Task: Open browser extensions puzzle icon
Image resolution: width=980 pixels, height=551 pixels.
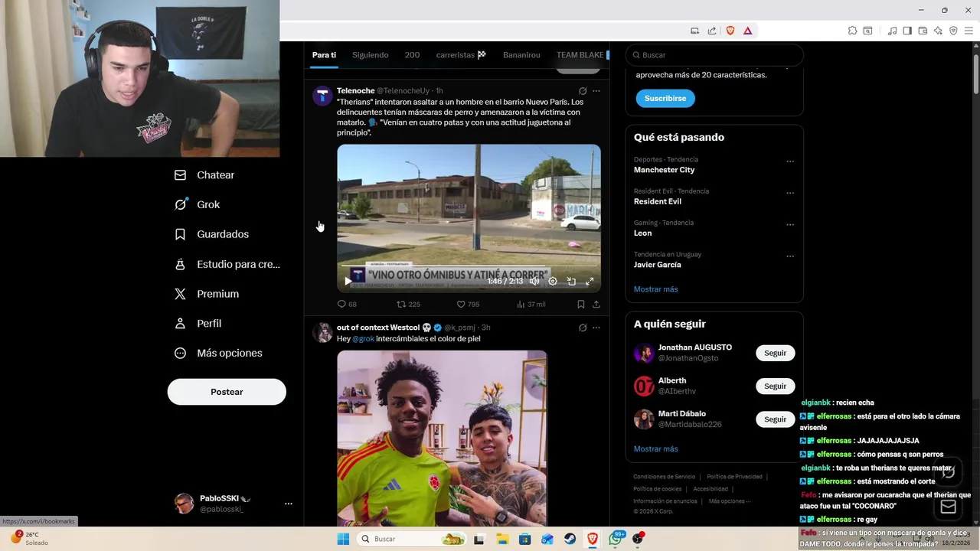Action: pyautogui.click(x=852, y=31)
